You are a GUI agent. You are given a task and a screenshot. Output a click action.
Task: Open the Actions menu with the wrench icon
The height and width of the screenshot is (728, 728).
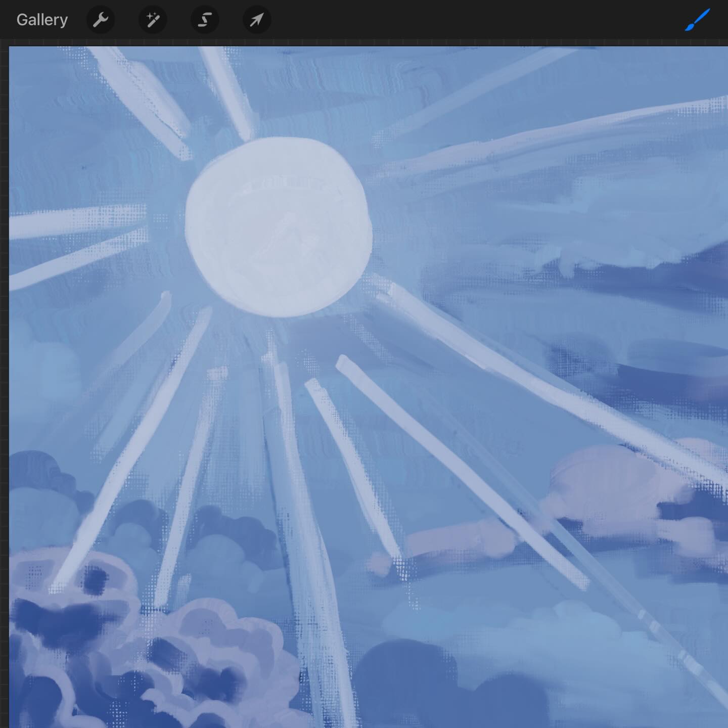point(101,20)
